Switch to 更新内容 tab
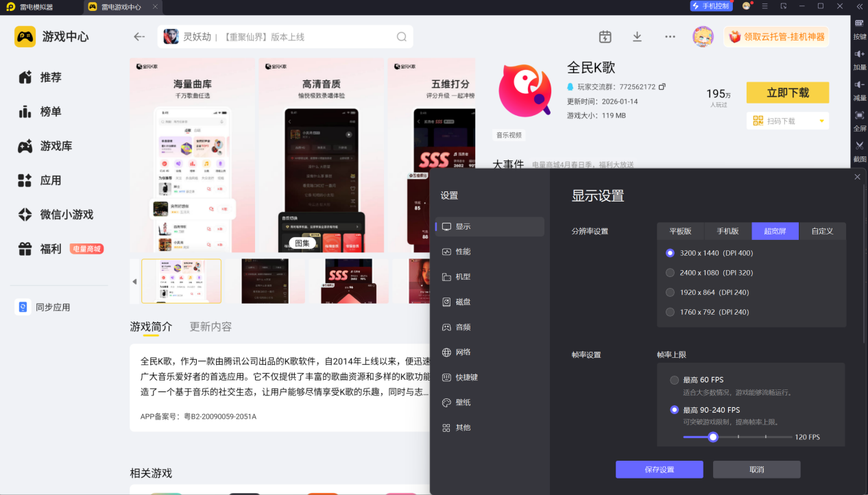 (x=210, y=326)
